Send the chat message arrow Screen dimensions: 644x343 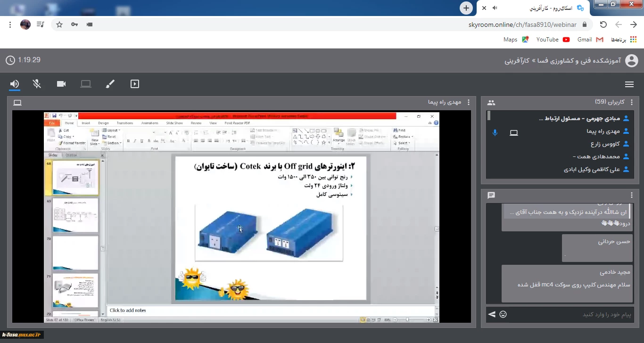492,314
